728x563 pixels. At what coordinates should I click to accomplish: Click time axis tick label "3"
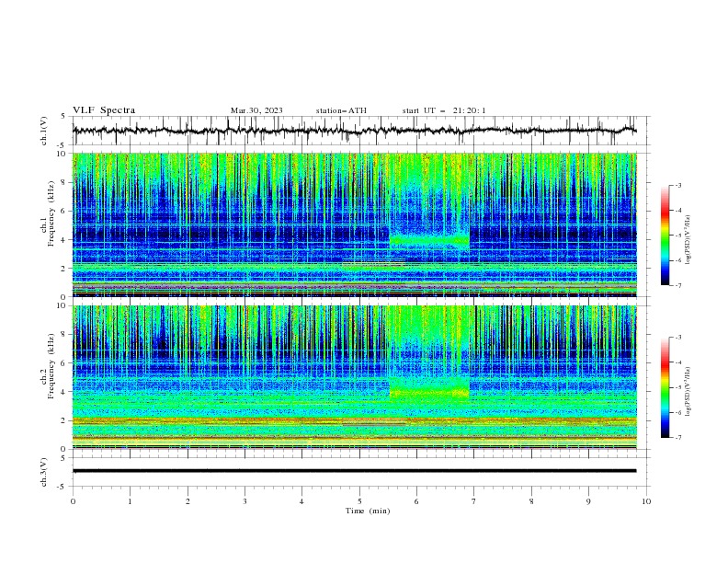(245, 501)
